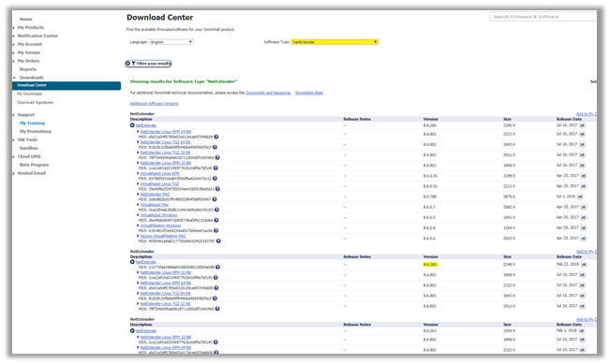Open SW Tools in the sidebar

click(27, 139)
